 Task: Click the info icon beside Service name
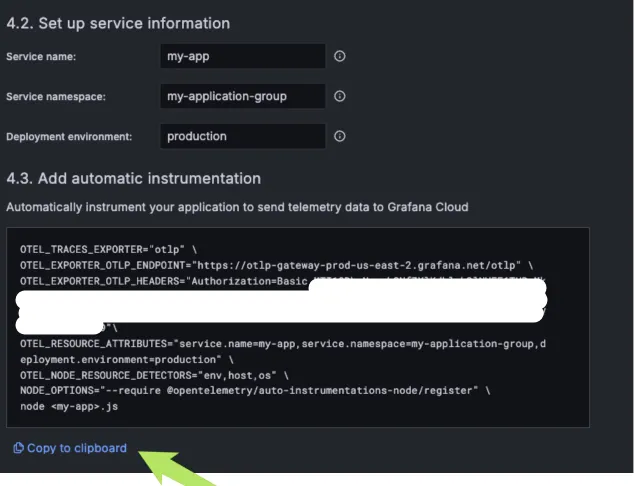(339, 57)
